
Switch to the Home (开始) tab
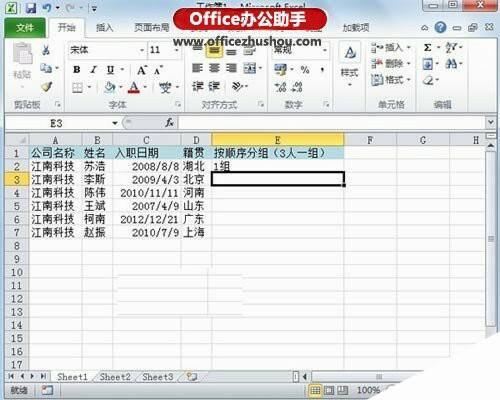(67, 28)
